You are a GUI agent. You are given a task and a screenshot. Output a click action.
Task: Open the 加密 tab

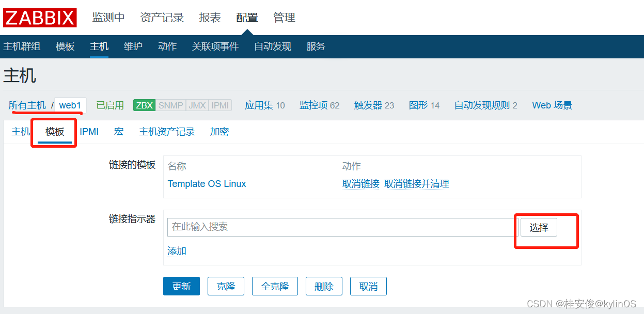coord(219,132)
